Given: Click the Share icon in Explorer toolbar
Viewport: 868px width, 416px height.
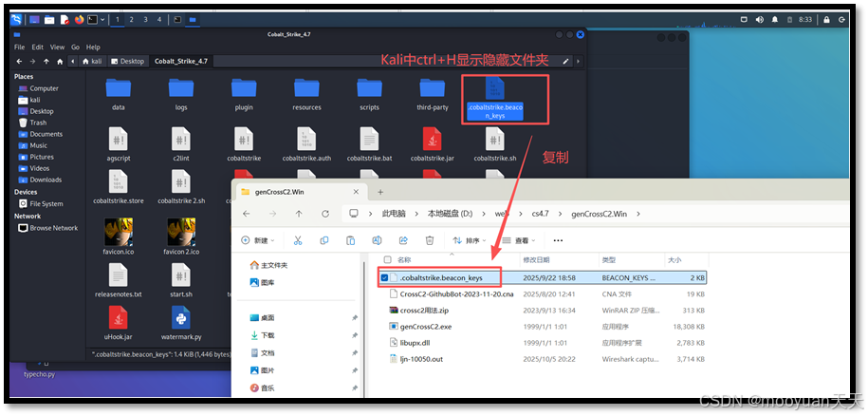Looking at the screenshot, I should pos(403,240).
